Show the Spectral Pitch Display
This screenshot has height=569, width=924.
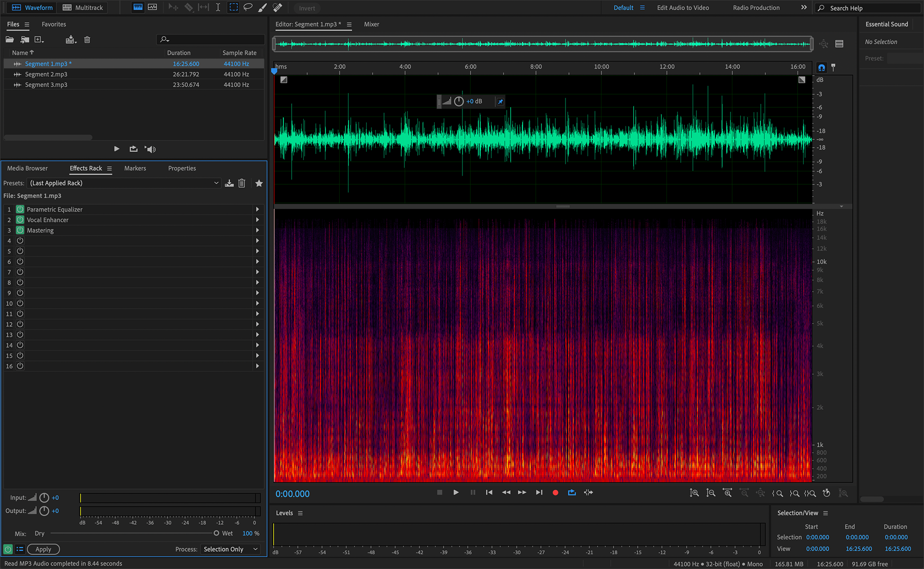153,8
